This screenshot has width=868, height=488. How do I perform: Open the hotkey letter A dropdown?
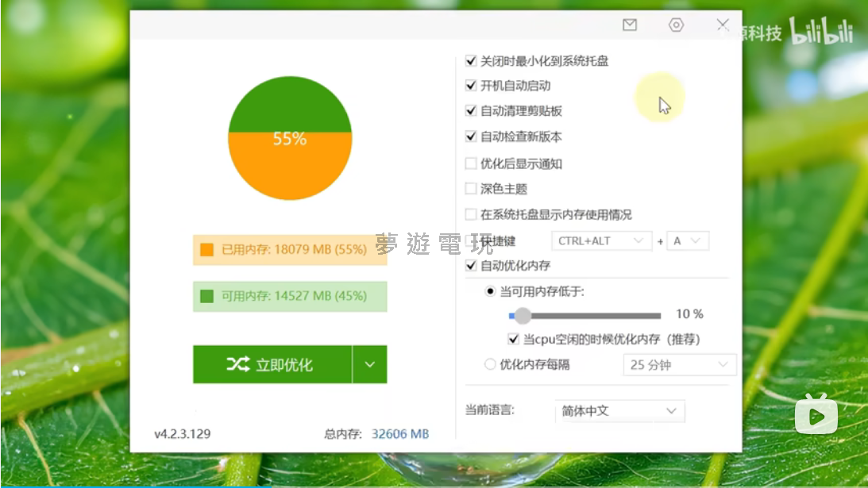[x=688, y=240]
